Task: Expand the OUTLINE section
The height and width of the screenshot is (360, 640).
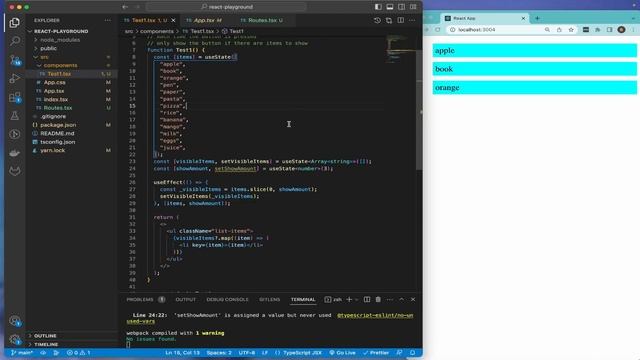Action: (45, 336)
